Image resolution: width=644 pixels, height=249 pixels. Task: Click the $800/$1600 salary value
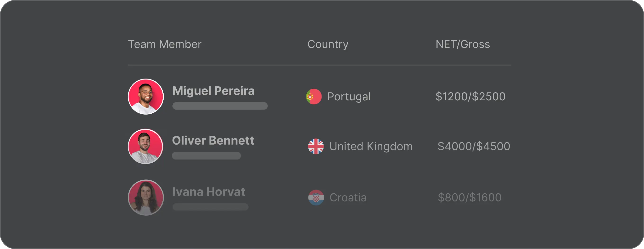[470, 198]
